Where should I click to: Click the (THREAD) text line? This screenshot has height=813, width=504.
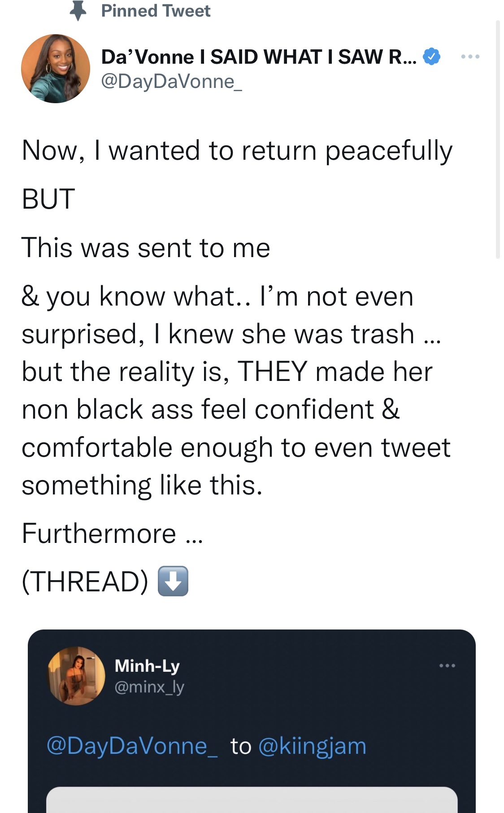pyautogui.click(x=85, y=581)
